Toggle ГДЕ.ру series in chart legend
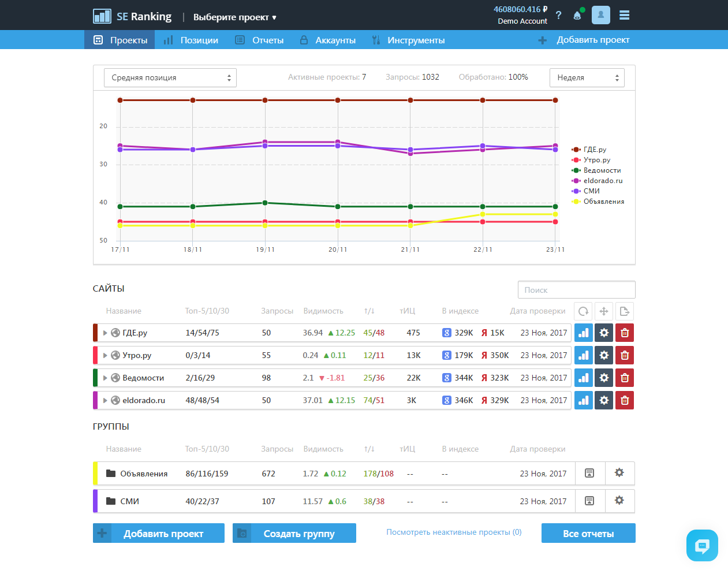728x570 pixels. click(x=594, y=150)
